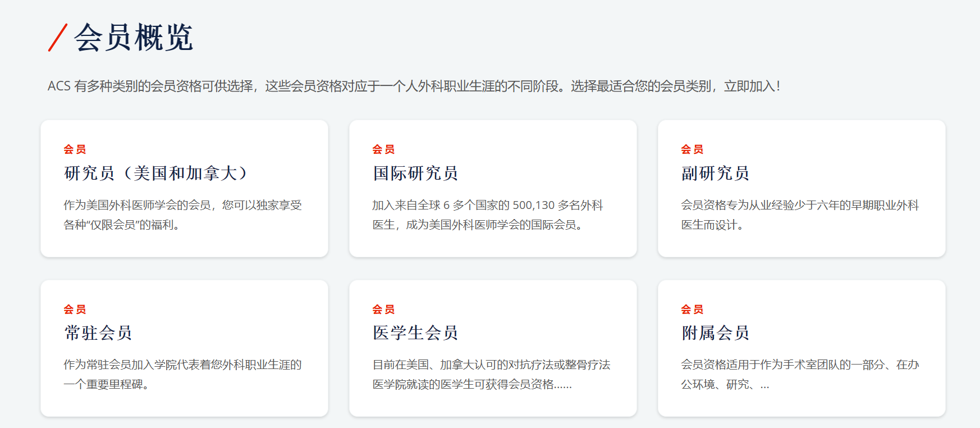The width and height of the screenshot is (980, 428).
Task: Click red 会员 tag above 国际研究员
Action: [383, 149]
